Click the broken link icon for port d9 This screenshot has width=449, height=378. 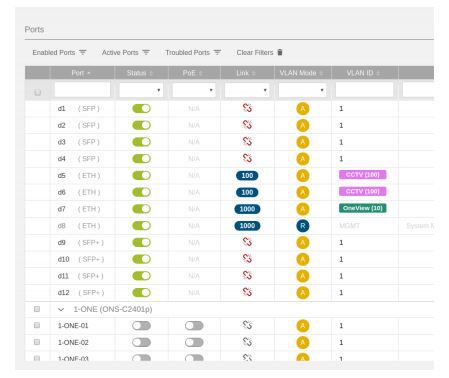247,242
